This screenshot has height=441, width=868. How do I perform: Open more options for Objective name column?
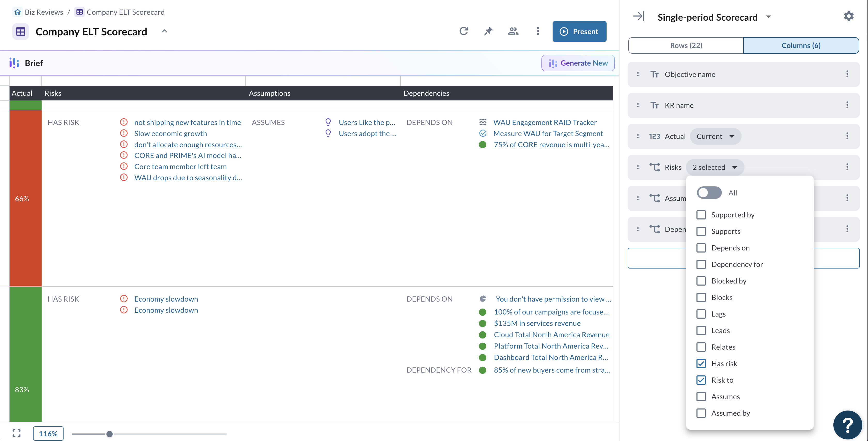click(847, 74)
